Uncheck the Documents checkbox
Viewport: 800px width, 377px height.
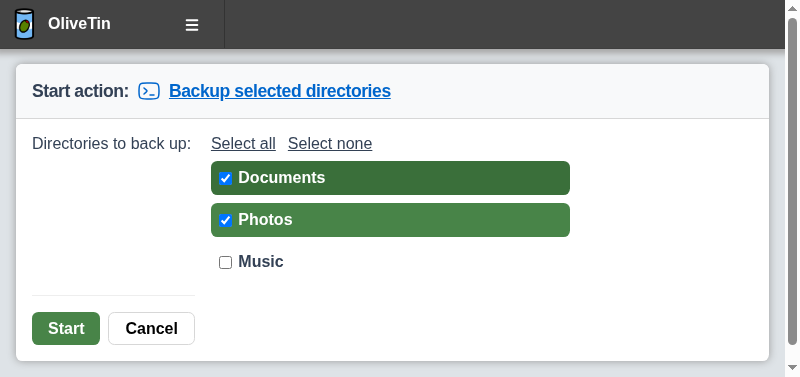pos(226,179)
